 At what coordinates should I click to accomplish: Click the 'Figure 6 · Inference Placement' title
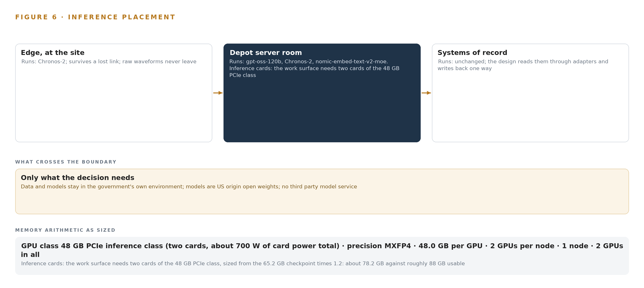(x=95, y=17)
